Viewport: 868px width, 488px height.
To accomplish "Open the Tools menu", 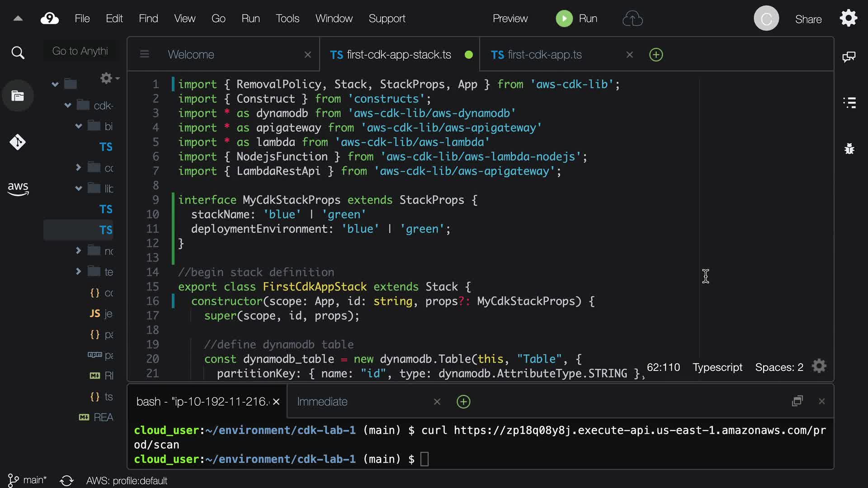I will coord(288,19).
